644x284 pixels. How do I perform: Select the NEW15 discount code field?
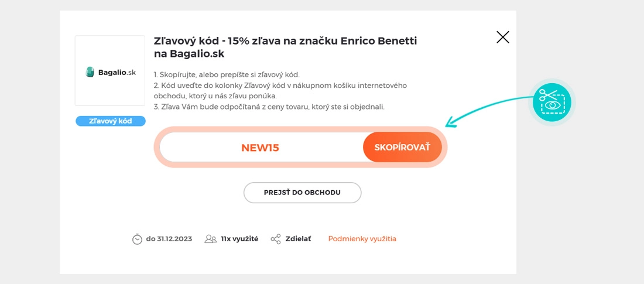pos(261,148)
